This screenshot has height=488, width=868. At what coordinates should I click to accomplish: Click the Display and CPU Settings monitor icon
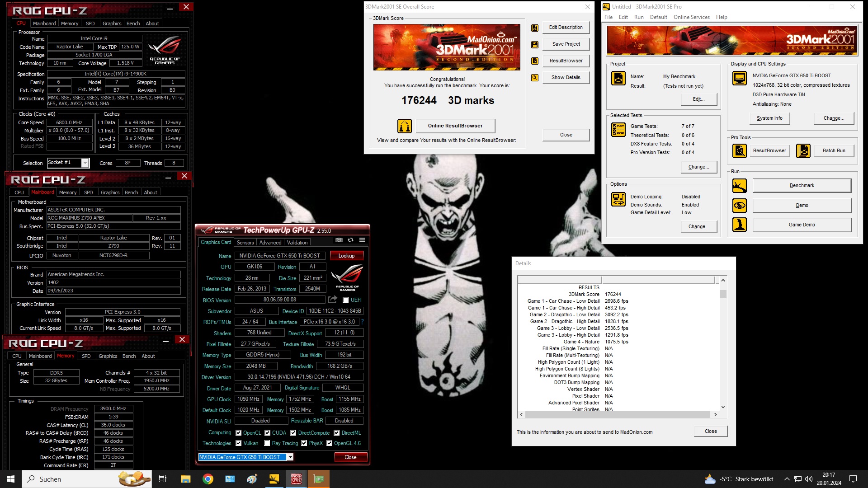click(x=740, y=78)
